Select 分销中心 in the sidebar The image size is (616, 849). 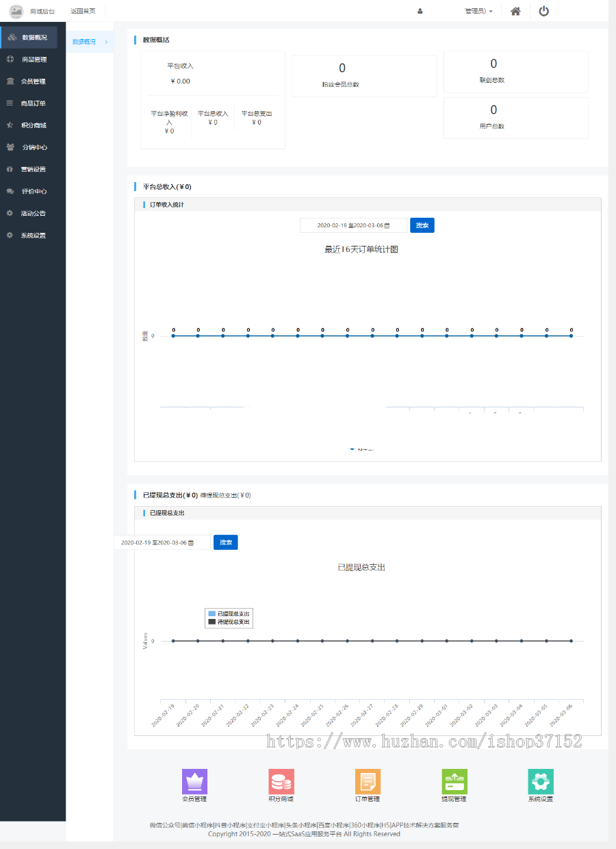click(33, 147)
